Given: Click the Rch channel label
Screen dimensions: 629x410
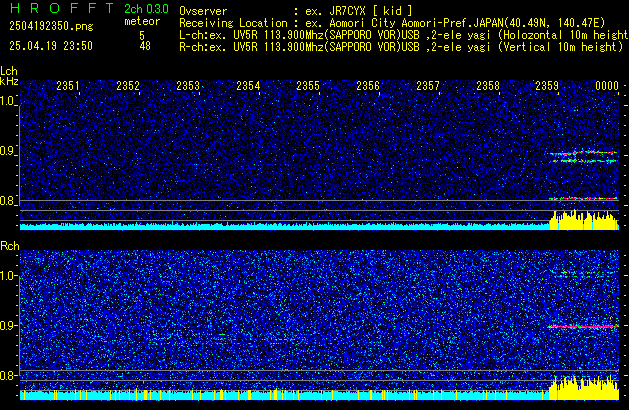Looking at the screenshot, I should click(10, 246).
